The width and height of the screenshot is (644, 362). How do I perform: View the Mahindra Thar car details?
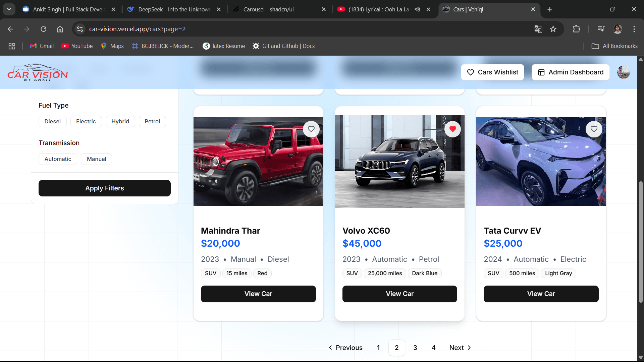coord(258,294)
